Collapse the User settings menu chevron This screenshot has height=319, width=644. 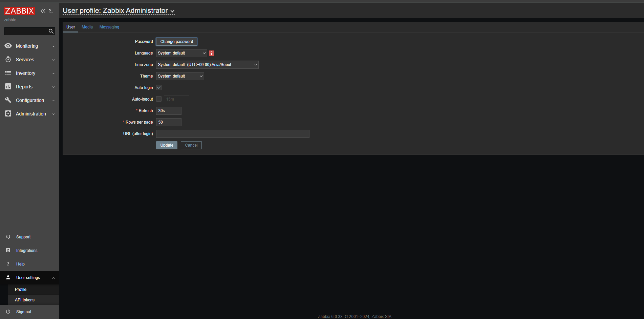[x=53, y=278]
